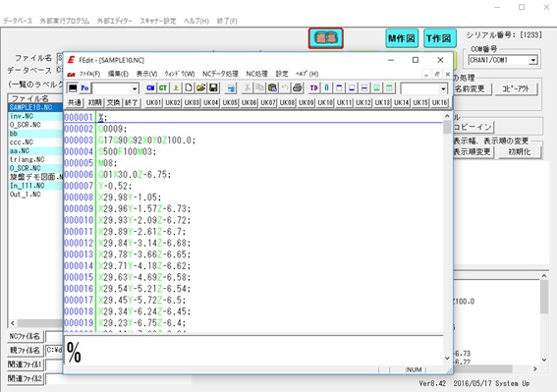Click the 交換 button
This screenshot has width=557, height=392.
113,103
